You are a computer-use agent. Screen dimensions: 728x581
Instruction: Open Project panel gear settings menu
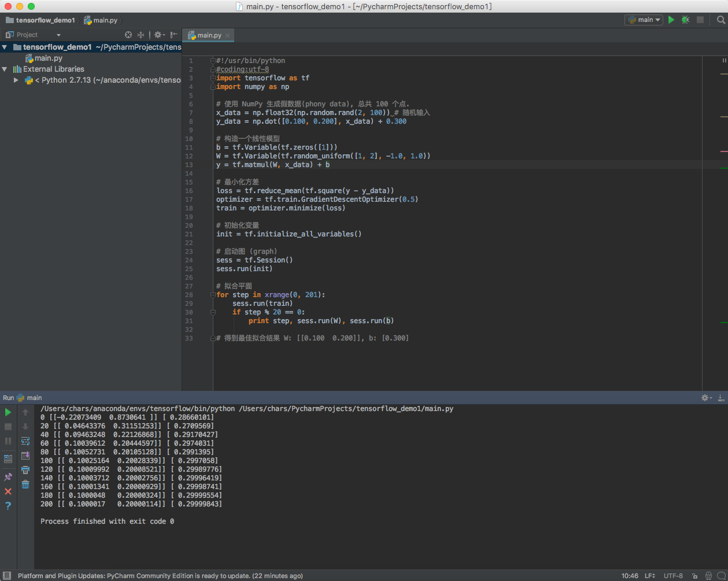point(160,35)
